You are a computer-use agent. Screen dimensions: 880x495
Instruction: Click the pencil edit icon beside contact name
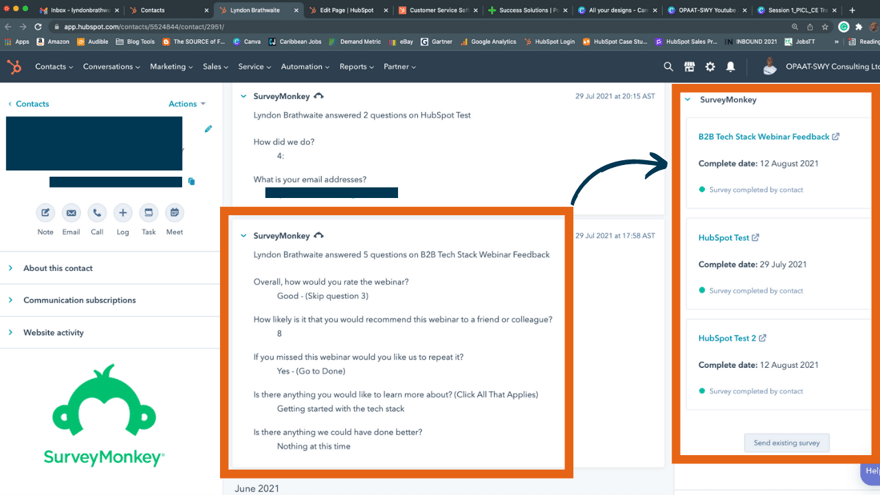click(x=208, y=129)
